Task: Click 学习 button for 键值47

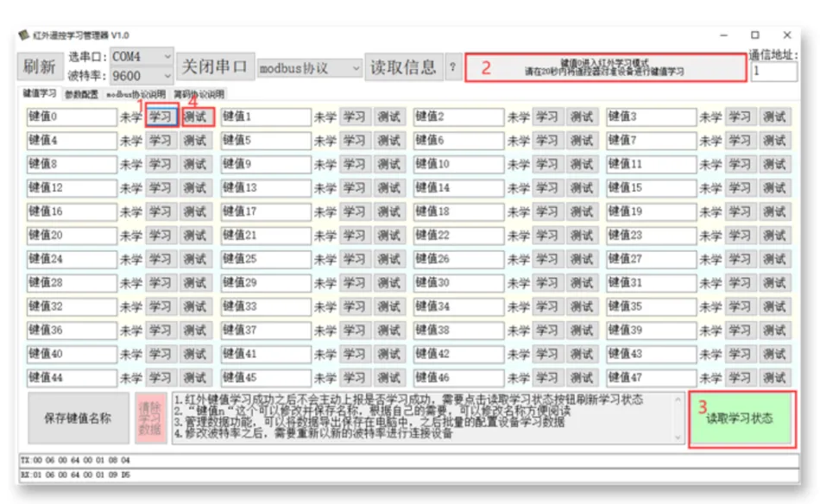Action: [741, 378]
